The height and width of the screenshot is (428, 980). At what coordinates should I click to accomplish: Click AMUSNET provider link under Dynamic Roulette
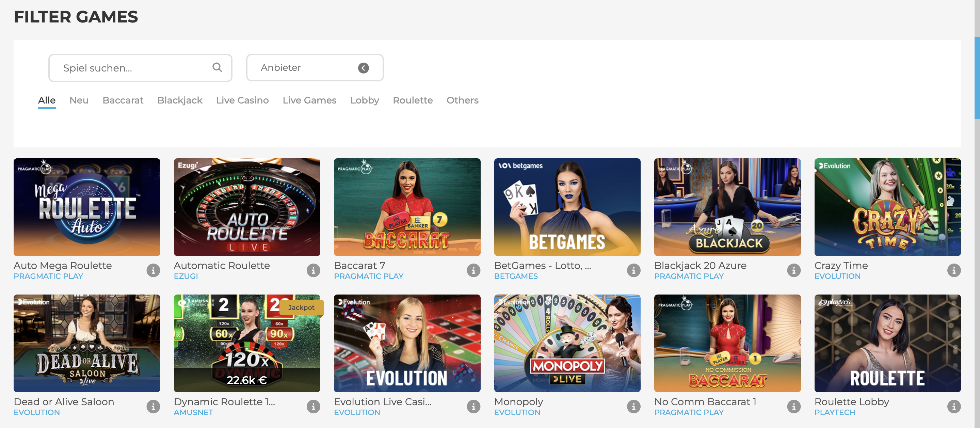point(193,413)
